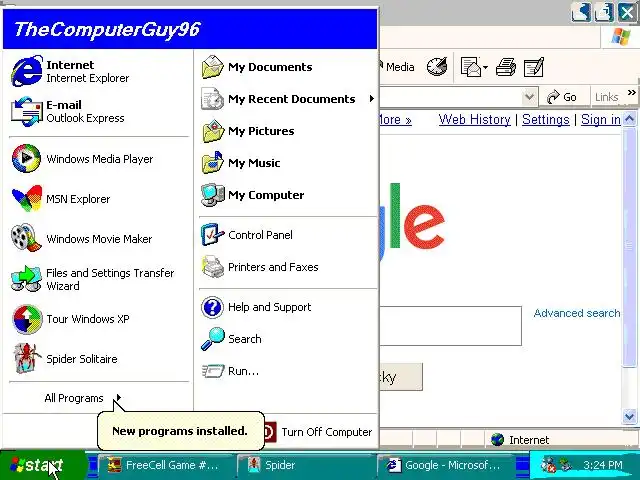640x480 pixels.
Task: Switch to Google - Microsoft taskbar button
Action: click(445, 465)
